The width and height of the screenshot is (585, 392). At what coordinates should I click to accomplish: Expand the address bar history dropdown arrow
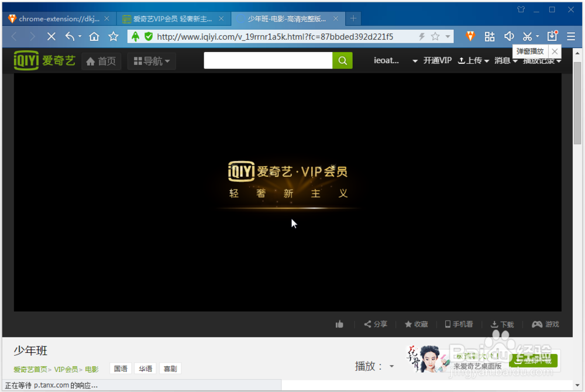click(x=448, y=36)
